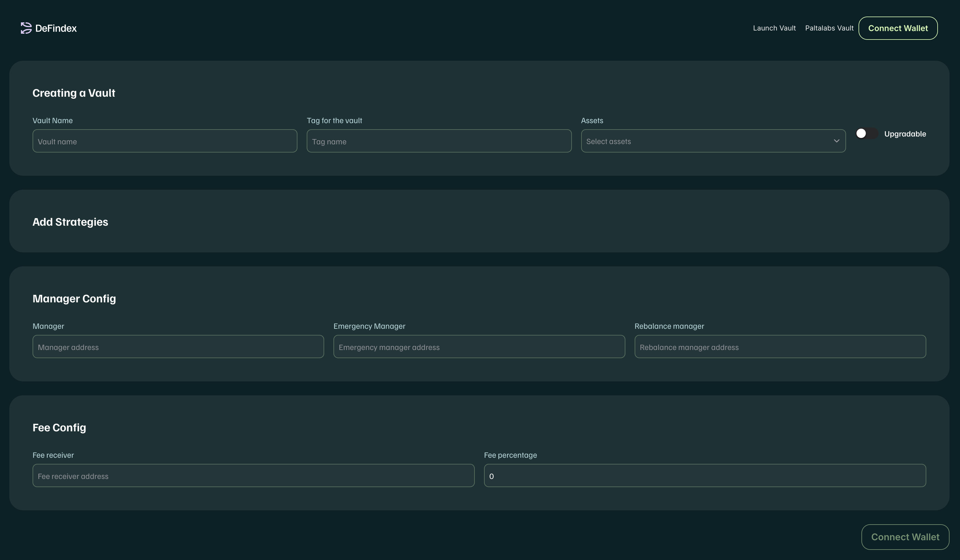Image resolution: width=960 pixels, height=560 pixels.
Task: Click the DeFindex logo icon
Action: [x=26, y=28]
